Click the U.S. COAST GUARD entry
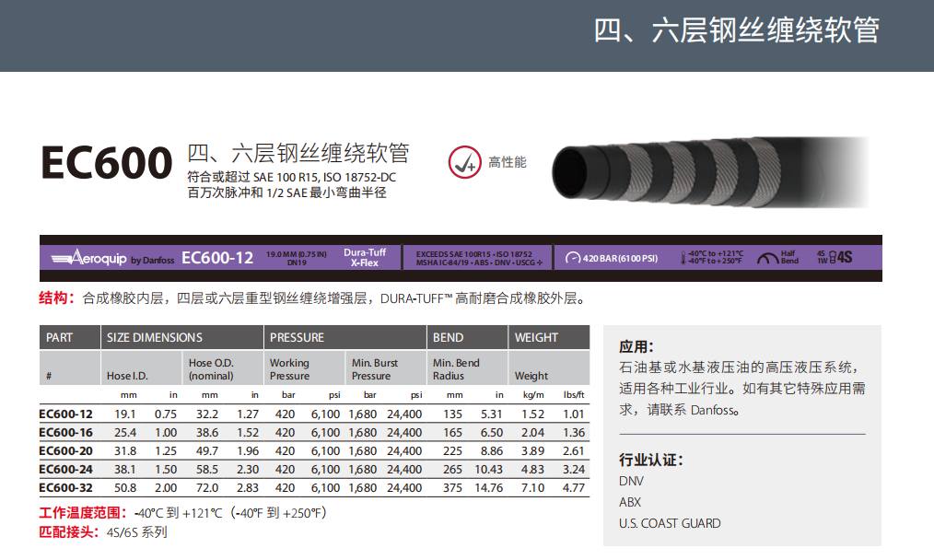This screenshot has height=560, width=934. pos(670,524)
